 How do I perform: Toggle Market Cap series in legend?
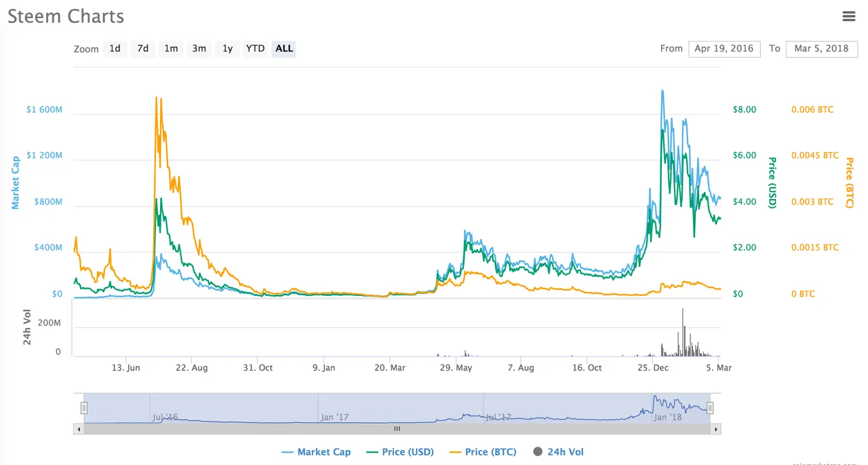click(316, 452)
